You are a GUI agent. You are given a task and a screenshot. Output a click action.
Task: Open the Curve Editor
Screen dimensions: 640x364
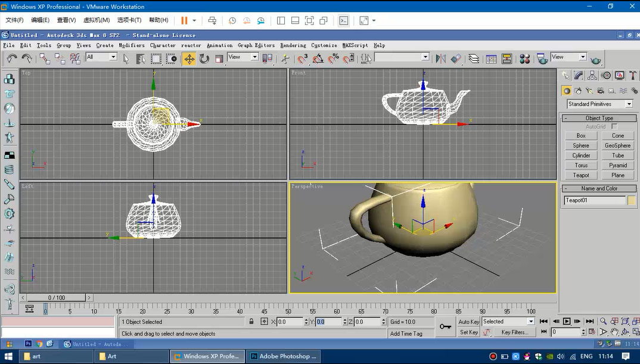pyautogui.click(x=492, y=59)
